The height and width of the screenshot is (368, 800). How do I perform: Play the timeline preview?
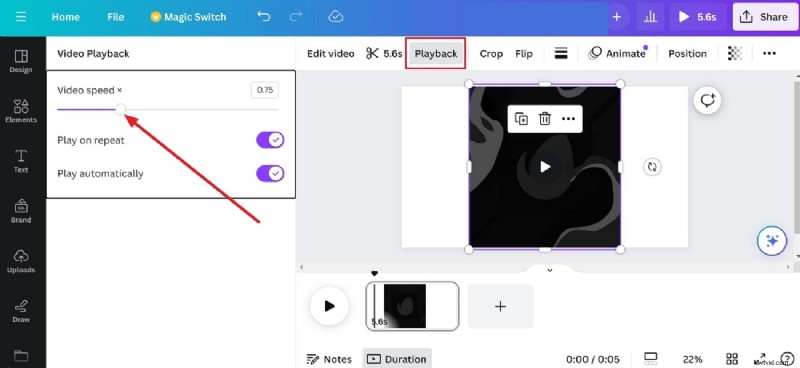tap(330, 306)
